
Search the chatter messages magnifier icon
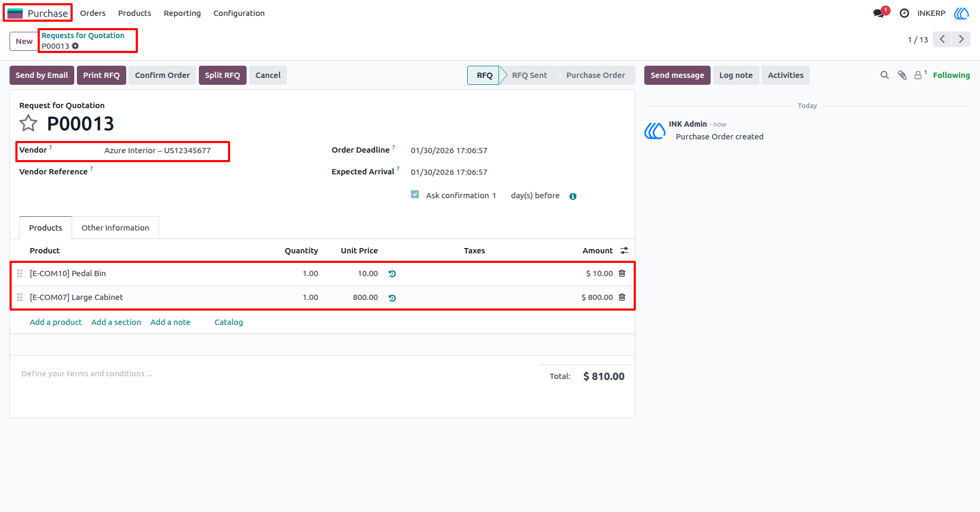click(885, 75)
